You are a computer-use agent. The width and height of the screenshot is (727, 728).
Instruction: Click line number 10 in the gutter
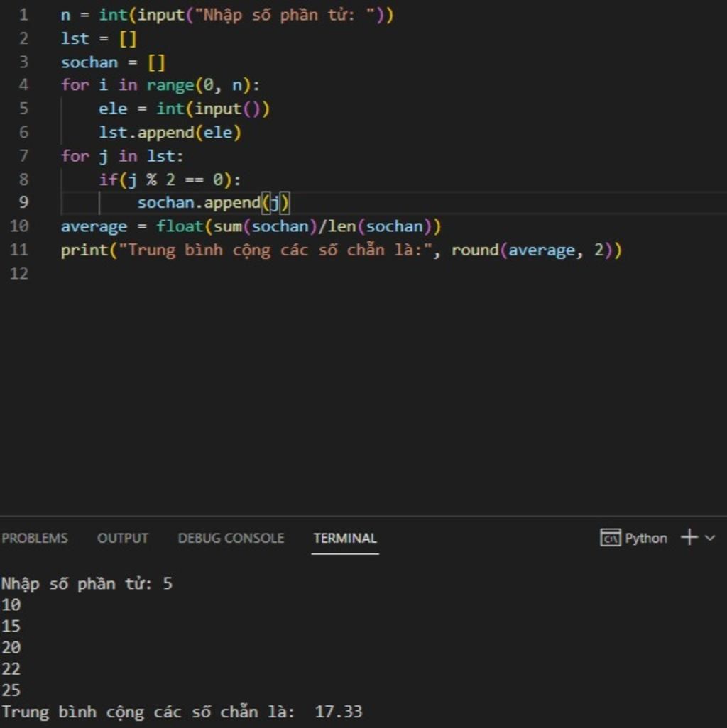pyautogui.click(x=21, y=226)
